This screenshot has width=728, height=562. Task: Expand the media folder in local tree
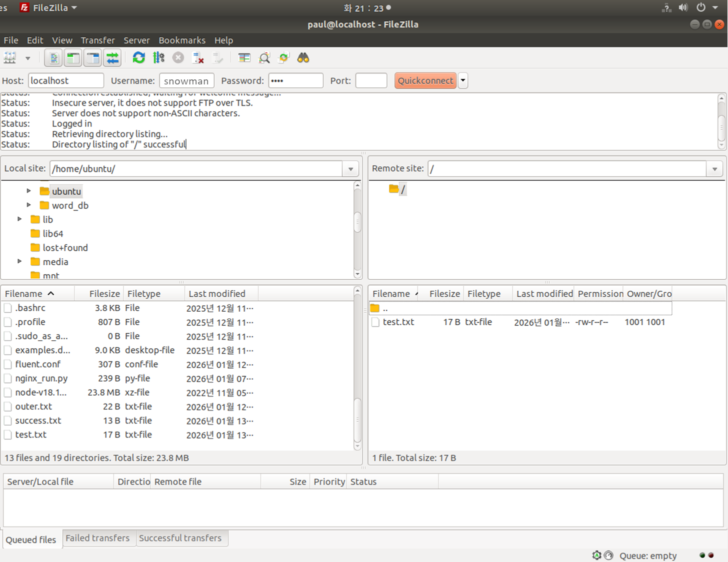click(x=19, y=261)
